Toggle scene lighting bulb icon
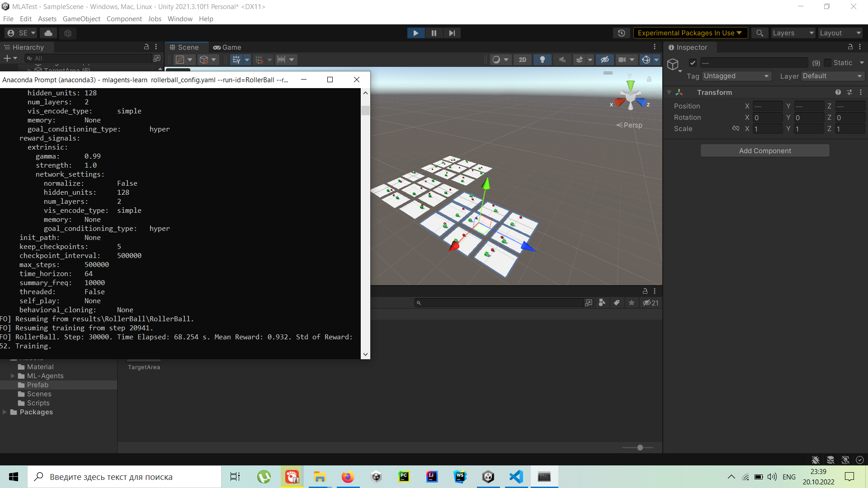This screenshot has height=488, width=868. coord(542,60)
